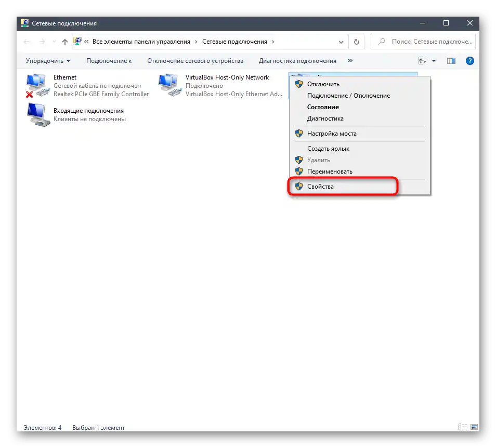The height and width of the screenshot is (448, 496).
Task: Select Подключение / Отключение menu entry
Action: 360,96
